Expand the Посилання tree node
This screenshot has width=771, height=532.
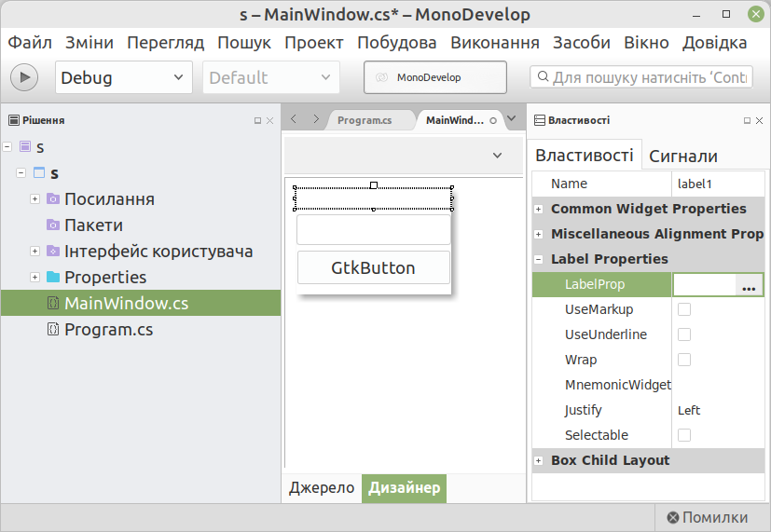(x=34, y=199)
